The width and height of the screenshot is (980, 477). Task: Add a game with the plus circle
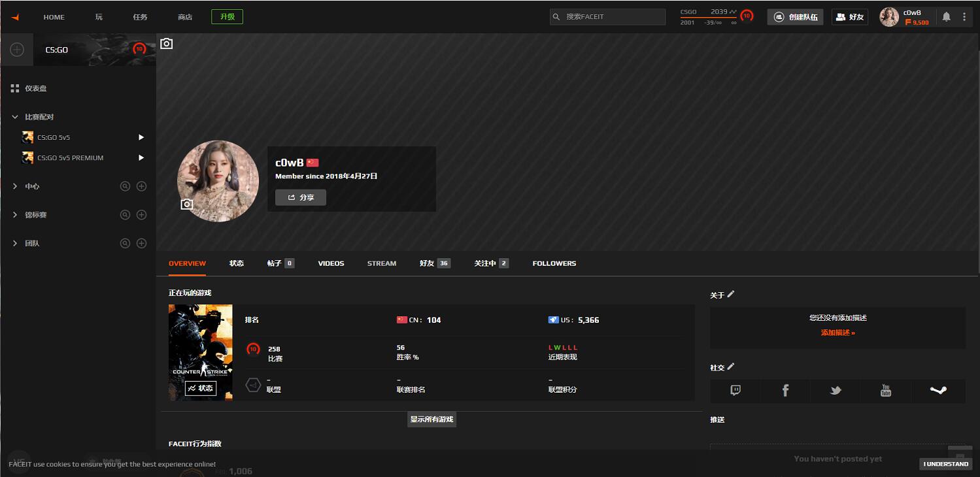[x=17, y=50]
